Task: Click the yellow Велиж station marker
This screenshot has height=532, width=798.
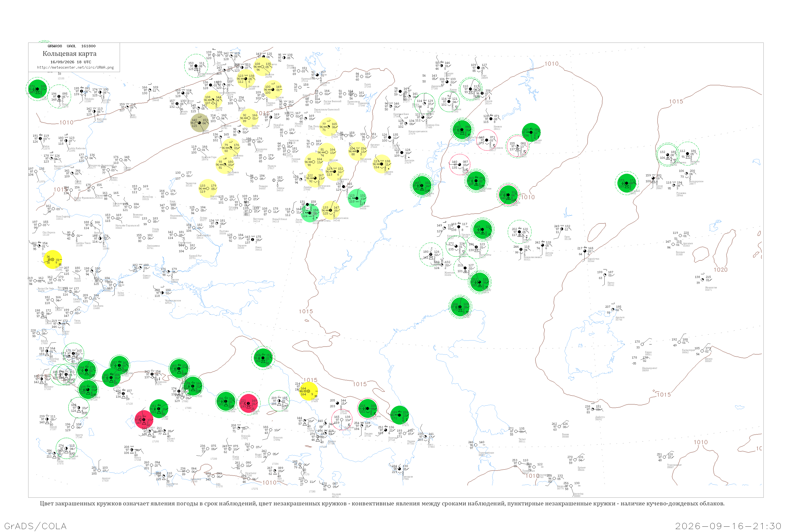Action: tap(213, 100)
